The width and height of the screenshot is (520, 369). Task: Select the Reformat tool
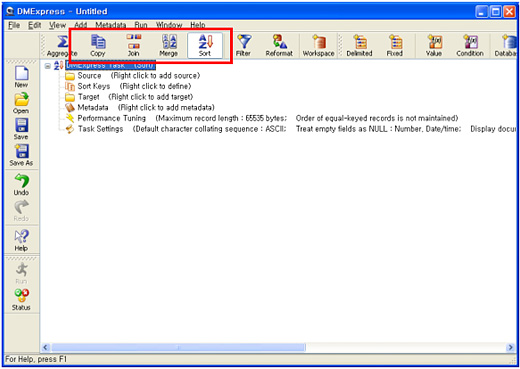[279, 45]
